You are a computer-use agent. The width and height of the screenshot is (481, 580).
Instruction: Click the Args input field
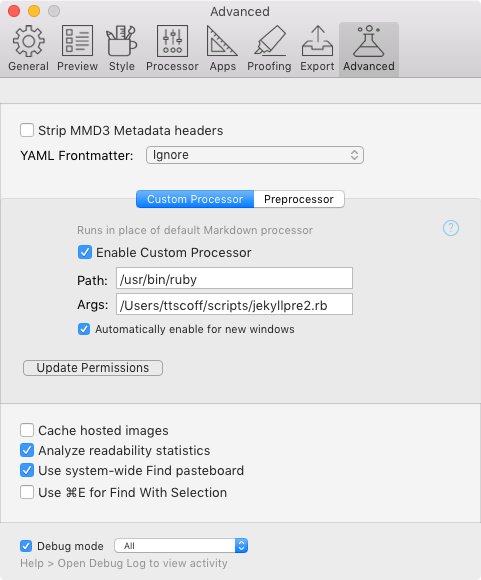234,304
